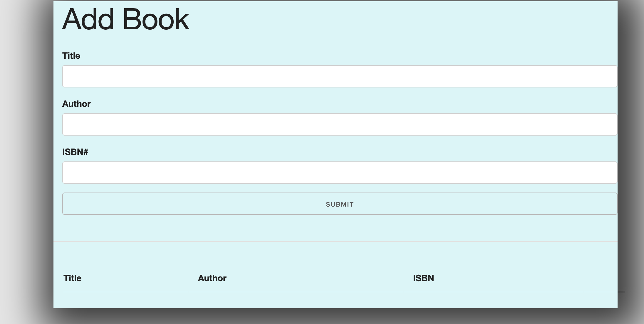Click the Title label above first field

coord(71,56)
